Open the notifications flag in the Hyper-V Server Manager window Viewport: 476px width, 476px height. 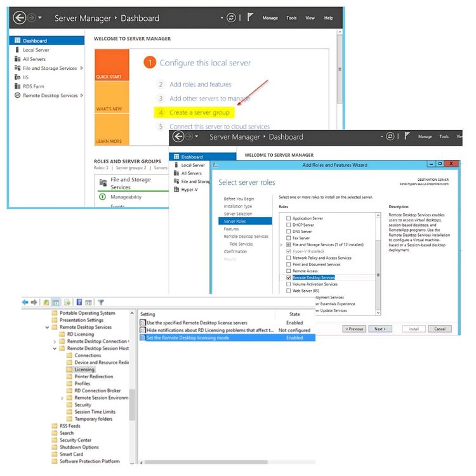[407, 136]
